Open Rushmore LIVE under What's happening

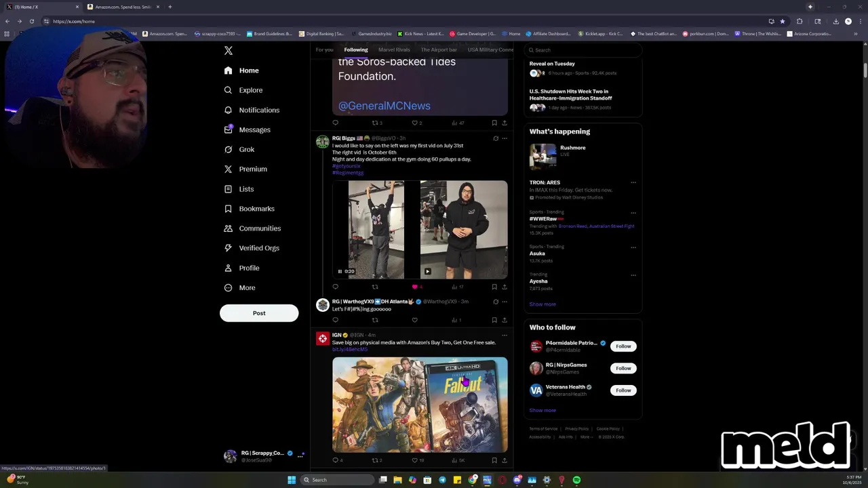[583, 155]
